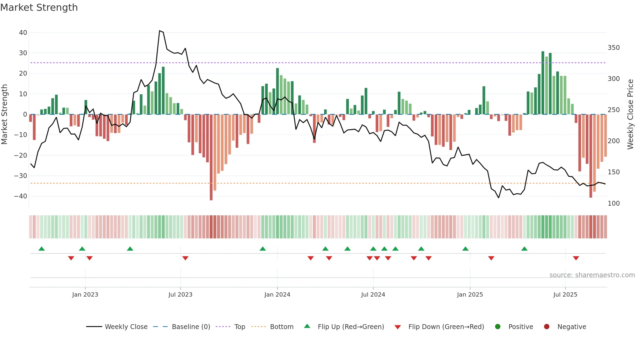Click the 300 price axis tick label
644x362 pixels.
click(614, 79)
